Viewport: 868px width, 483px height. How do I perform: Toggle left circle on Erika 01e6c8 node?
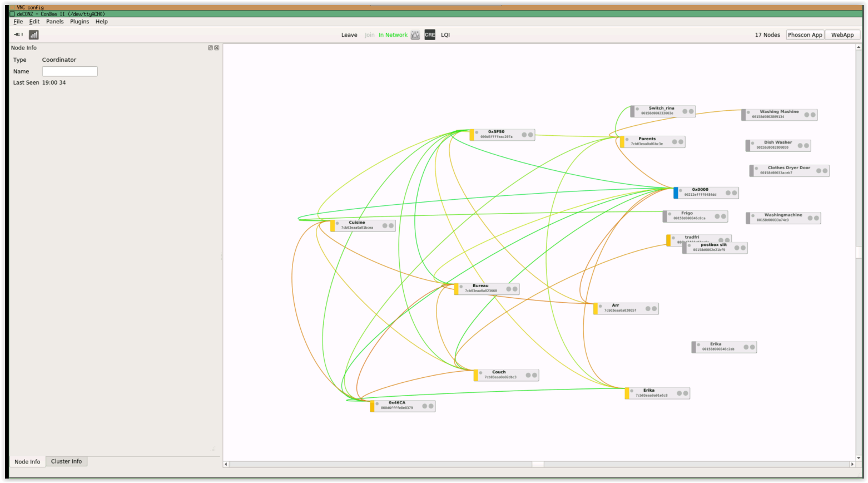coord(679,393)
